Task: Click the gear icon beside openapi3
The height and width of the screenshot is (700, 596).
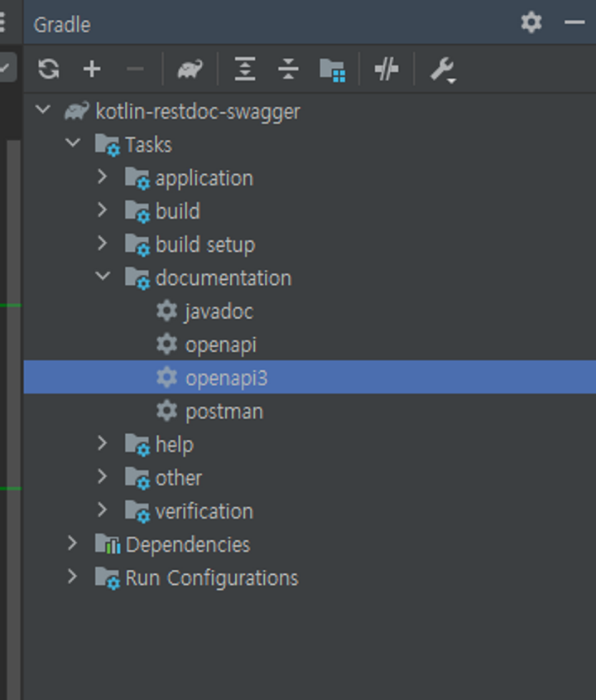Action: click(167, 378)
